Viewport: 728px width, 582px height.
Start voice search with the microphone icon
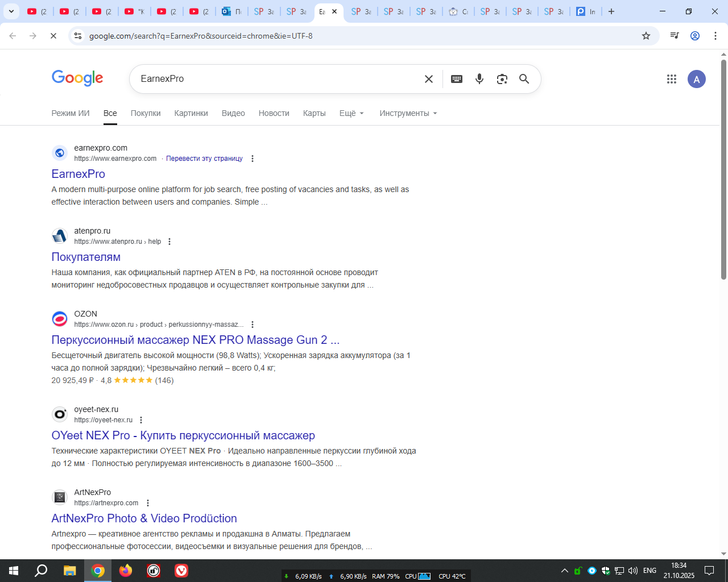coord(479,79)
